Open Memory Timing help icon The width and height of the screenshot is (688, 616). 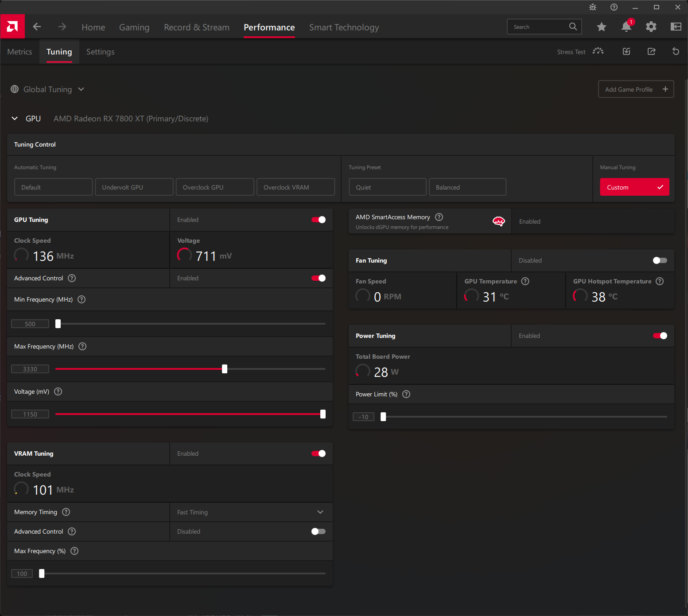tap(66, 512)
